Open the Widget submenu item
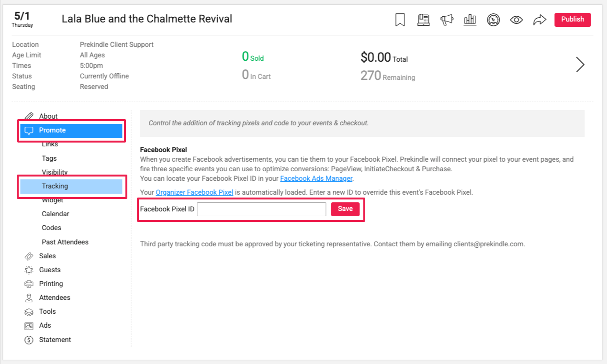The height and width of the screenshot is (364, 607). click(x=53, y=200)
